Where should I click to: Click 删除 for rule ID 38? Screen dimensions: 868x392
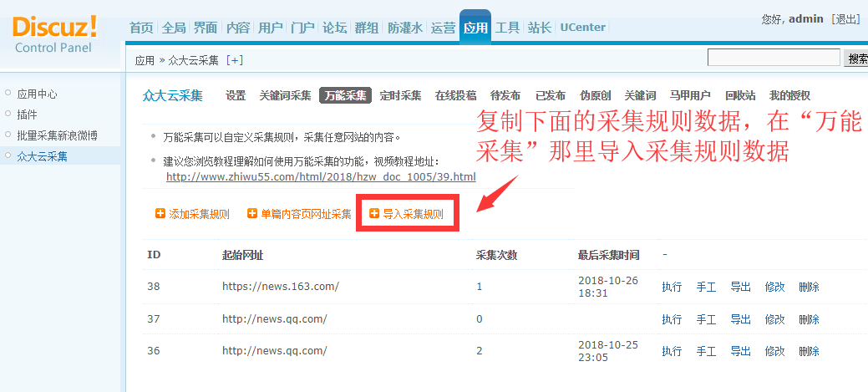tap(809, 287)
